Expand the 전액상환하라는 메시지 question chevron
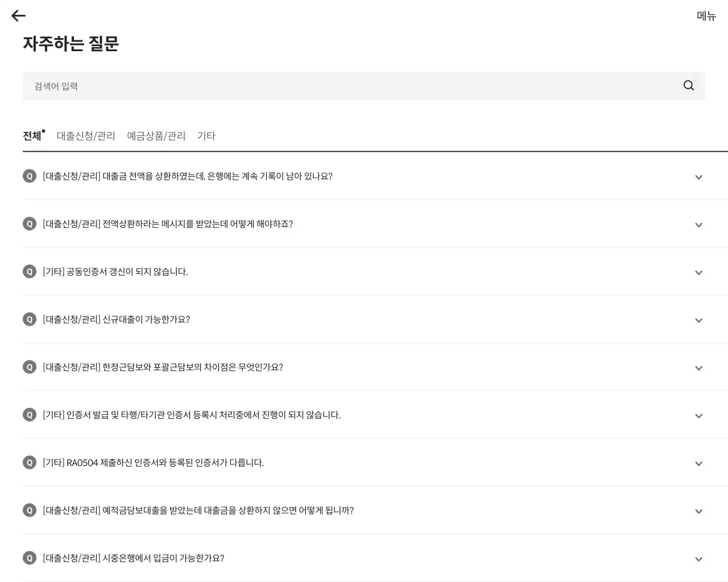Screen dimensions: 728x582 pos(699,225)
